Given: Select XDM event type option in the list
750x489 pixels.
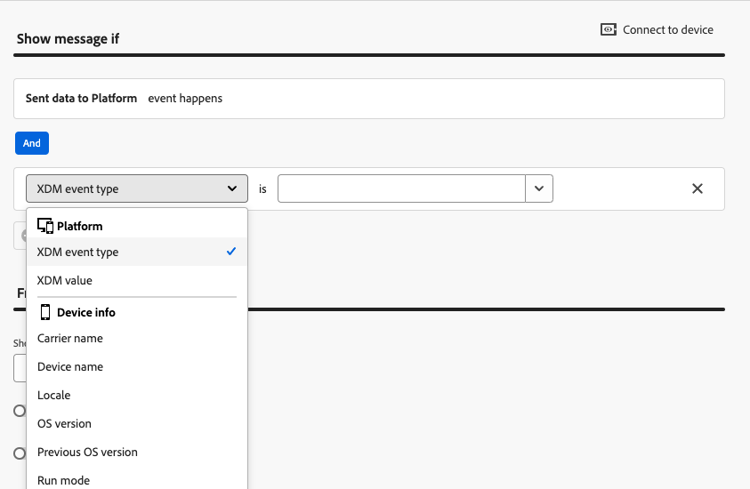Looking at the screenshot, I should (137, 252).
